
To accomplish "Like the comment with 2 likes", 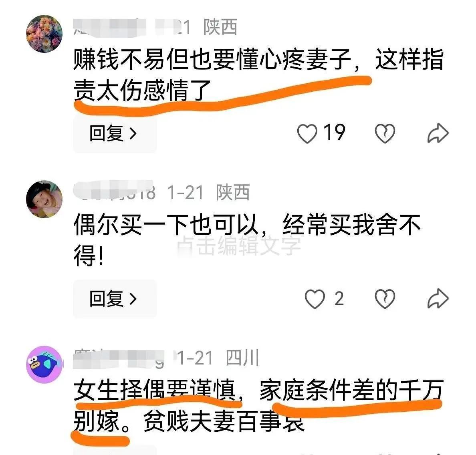I will point(315,299).
